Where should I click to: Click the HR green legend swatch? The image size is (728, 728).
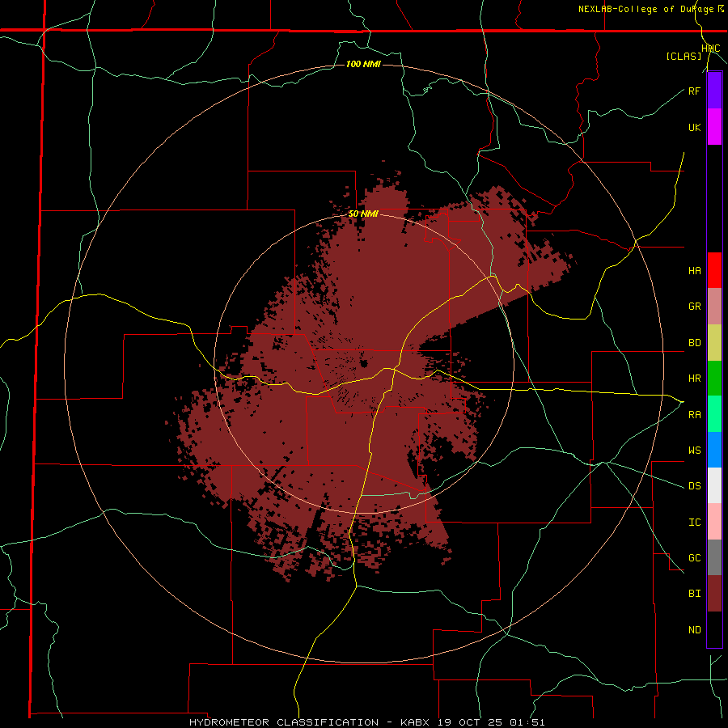[714, 379]
